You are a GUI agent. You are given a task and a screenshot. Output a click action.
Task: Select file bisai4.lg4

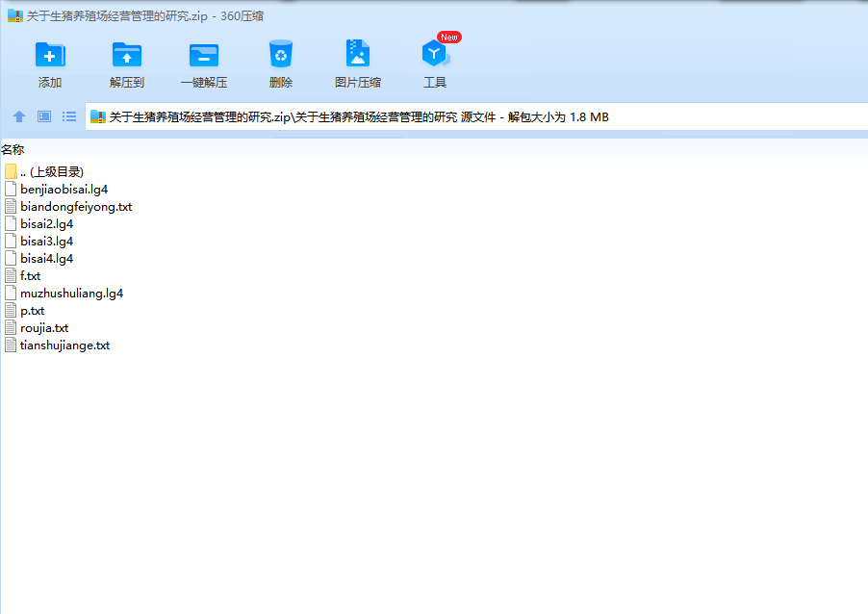(39, 259)
